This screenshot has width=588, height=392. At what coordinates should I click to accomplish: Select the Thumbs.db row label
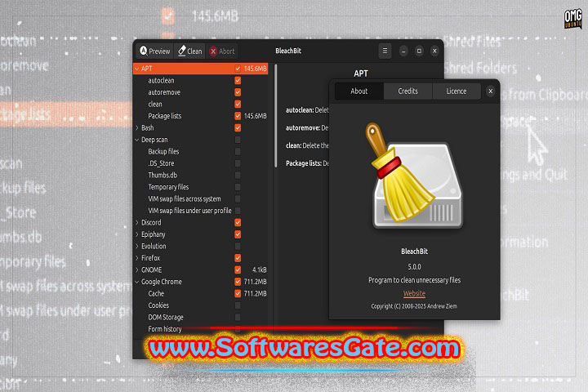(x=163, y=176)
